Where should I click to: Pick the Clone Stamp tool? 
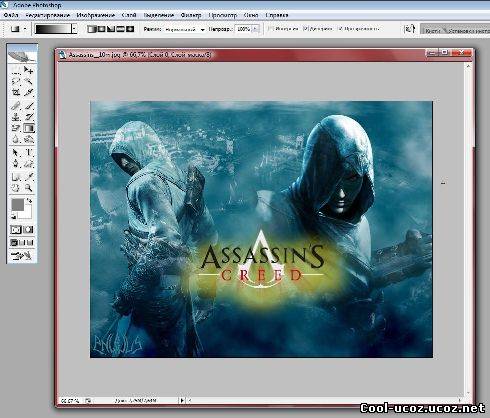[16, 117]
